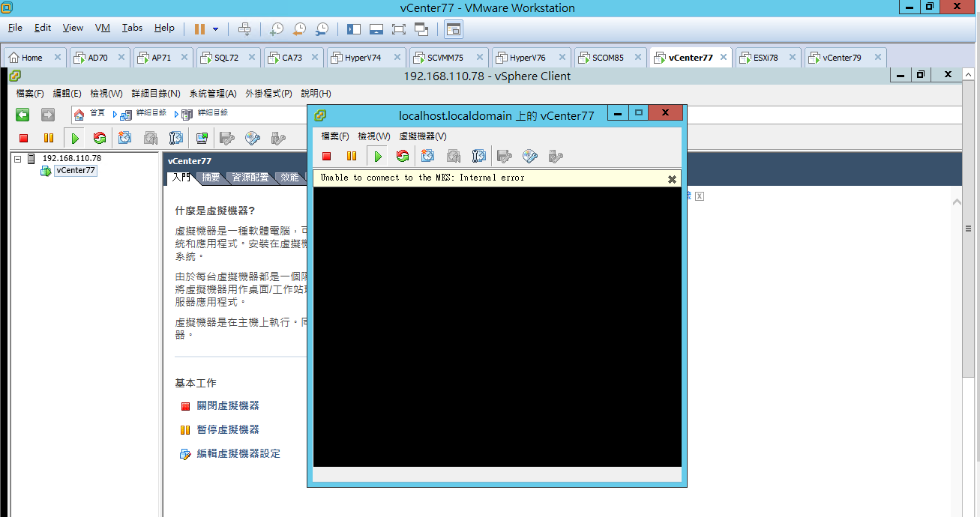980x517 pixels.
Task: Open 外掛程式(P) menu in vSphere Client
Action: pos(268,94)
